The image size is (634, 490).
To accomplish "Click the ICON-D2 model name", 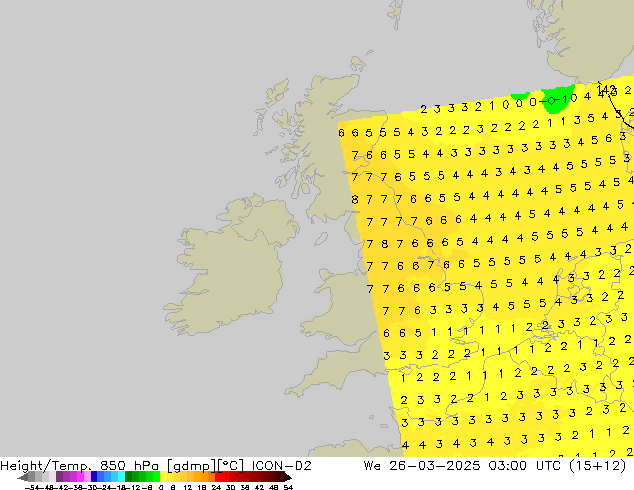I will (x=281, y=466).
